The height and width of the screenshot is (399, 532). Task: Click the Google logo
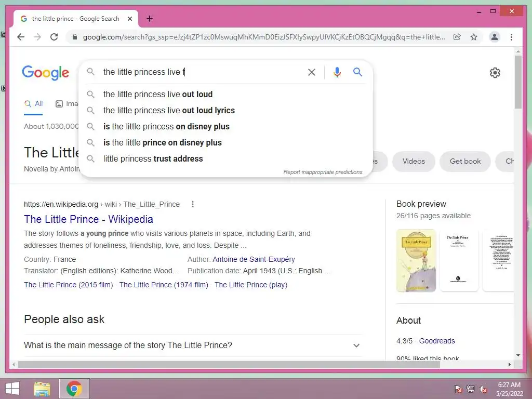(46, 73)
